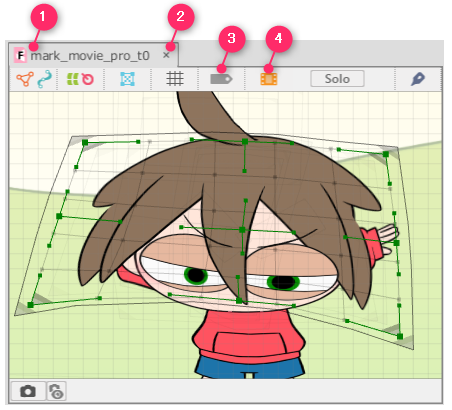This screenshot has height=410, width=452.
Task: Toggle the green warp deformer display icon
Action: (x=73, y=79)
